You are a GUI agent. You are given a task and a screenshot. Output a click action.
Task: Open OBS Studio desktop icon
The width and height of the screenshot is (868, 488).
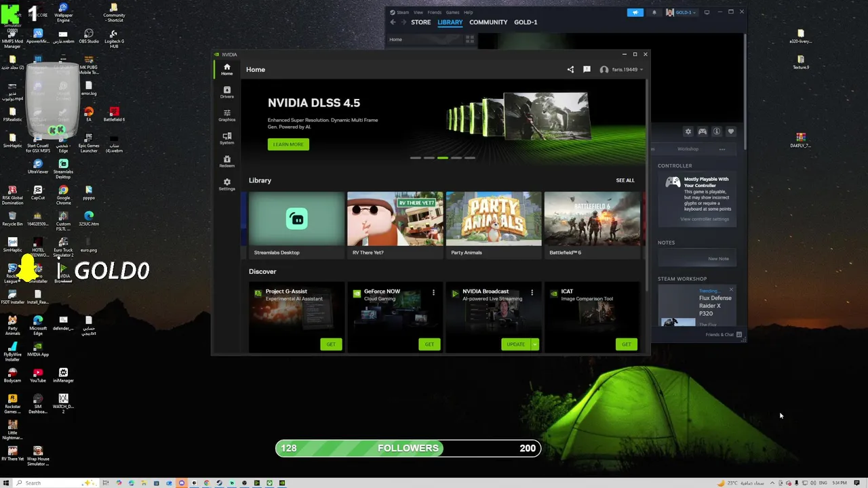click(89, 37)
